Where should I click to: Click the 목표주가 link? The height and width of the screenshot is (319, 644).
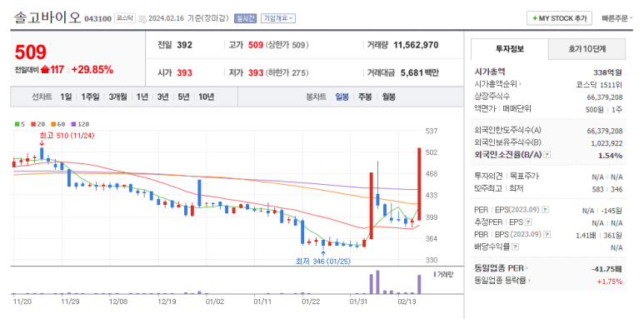pyautogui.click(x=524, y=177)
